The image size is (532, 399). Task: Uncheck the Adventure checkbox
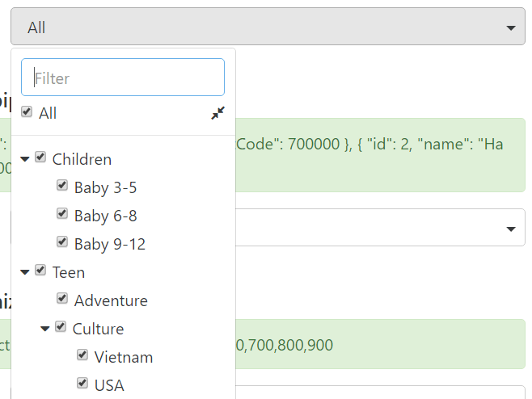(x=62, y=300)
